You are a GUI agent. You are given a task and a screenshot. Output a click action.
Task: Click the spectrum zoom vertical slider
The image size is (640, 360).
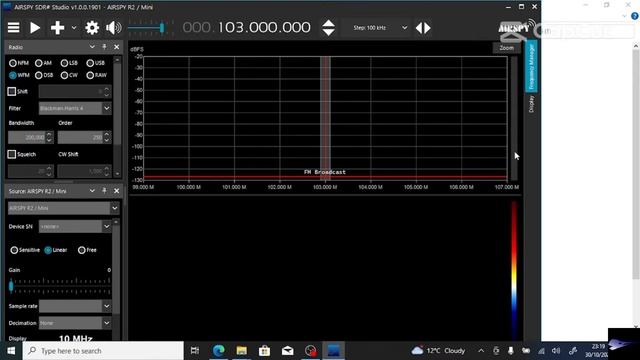click(x=514, y=118)
